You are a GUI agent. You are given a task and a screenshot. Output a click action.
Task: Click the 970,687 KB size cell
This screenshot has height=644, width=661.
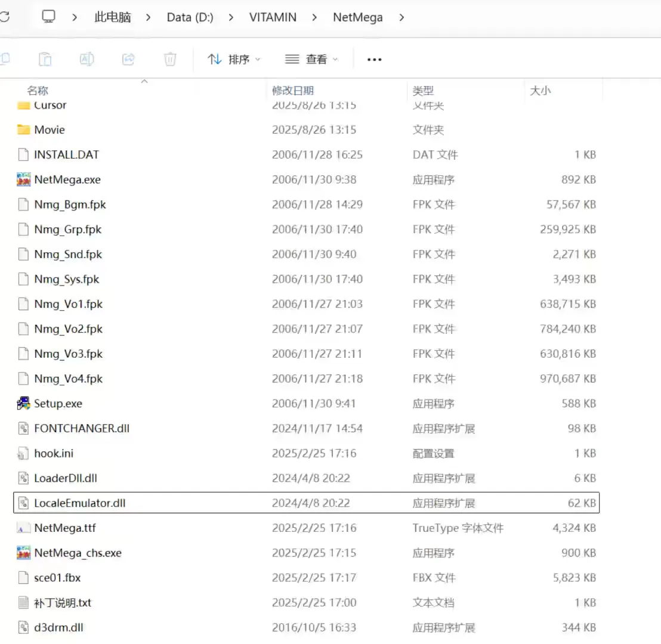[568, 379]
